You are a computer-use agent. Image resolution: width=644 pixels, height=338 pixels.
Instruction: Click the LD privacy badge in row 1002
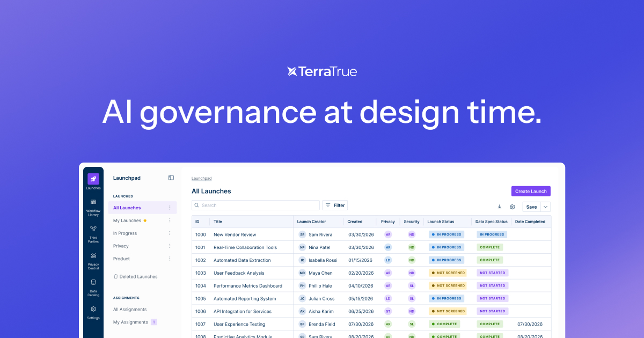[388, 260]
